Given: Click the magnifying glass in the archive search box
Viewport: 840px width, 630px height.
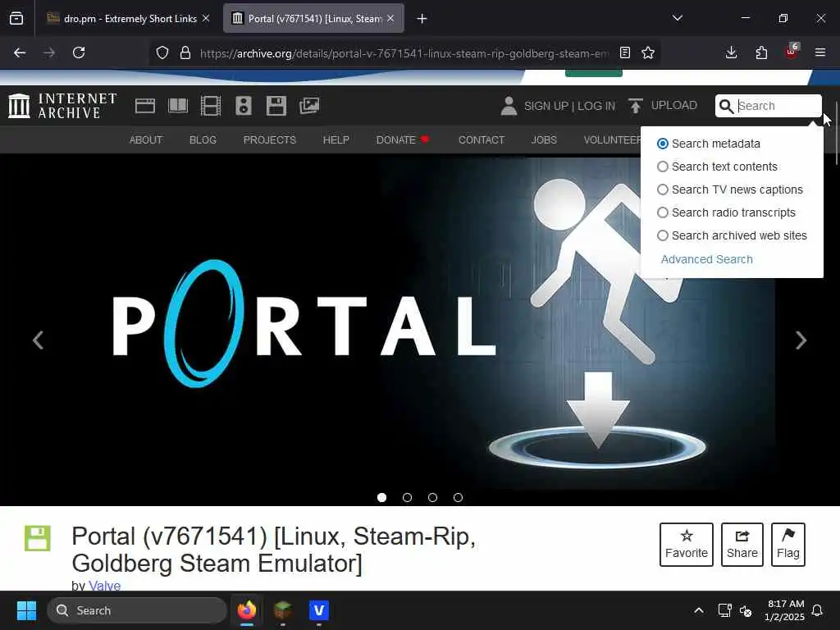Looking at the screenshot, I should 726,106.
